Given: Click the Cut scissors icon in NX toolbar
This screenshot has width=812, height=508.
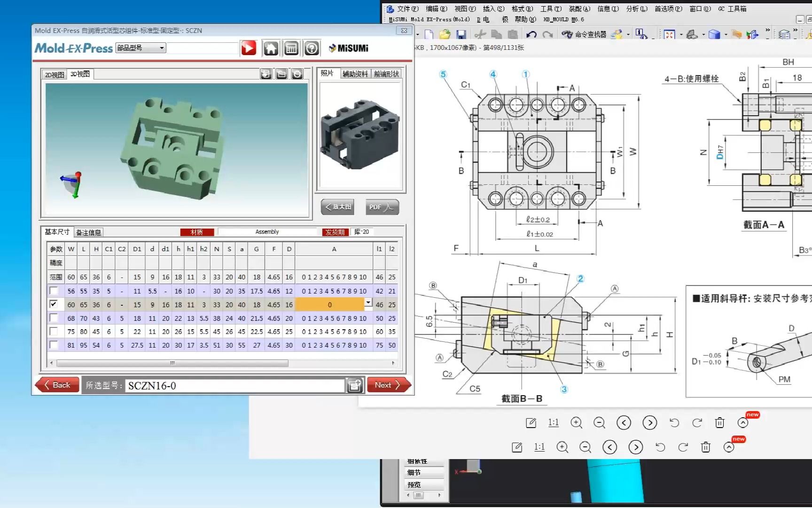Looking at the screenshot, I should (x=480, y=34).
